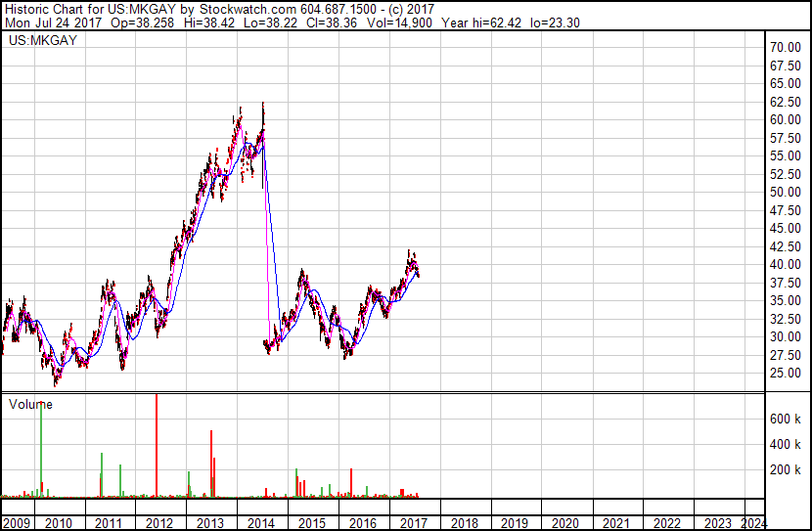Viewport: 812px width, 531px height.
Task: Click the Cl=38.36 closing price value
Action: (332, 22)
